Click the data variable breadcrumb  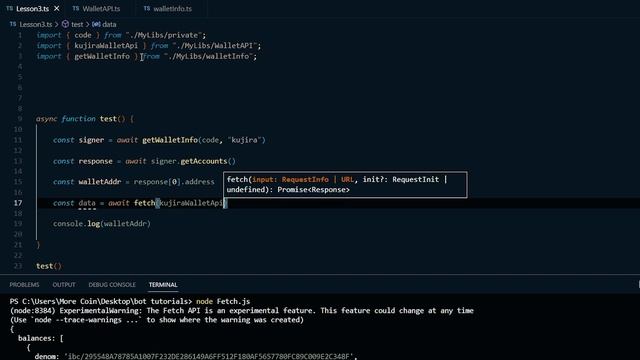click(x=109, y=24)
